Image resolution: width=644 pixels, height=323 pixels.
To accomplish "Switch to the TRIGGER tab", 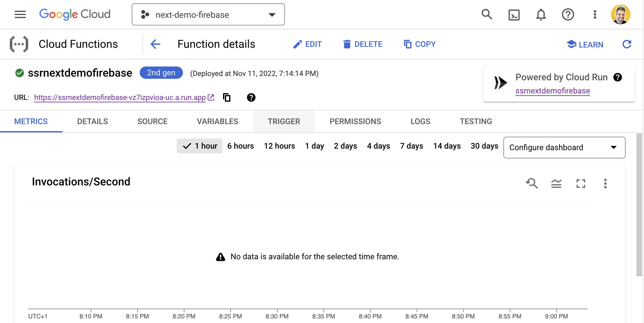I will 284,121.
